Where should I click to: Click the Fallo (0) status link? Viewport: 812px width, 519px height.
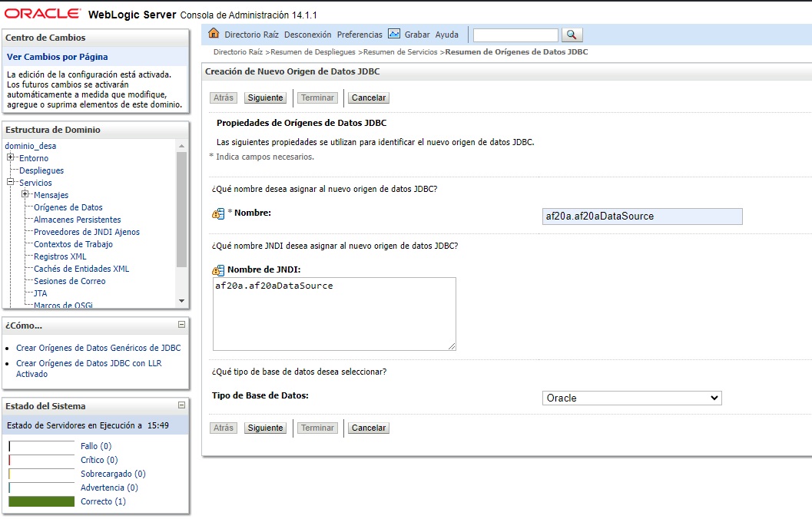point(96,446)
